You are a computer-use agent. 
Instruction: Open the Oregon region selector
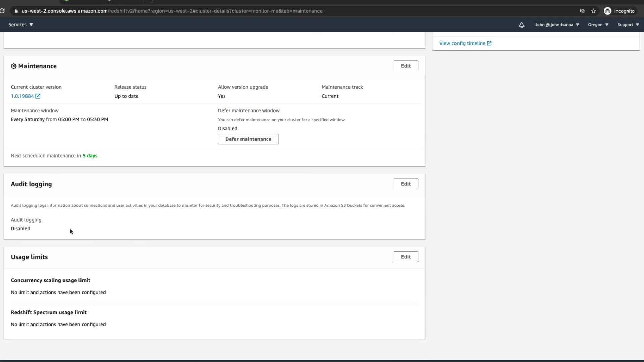[x=598, y=25]
